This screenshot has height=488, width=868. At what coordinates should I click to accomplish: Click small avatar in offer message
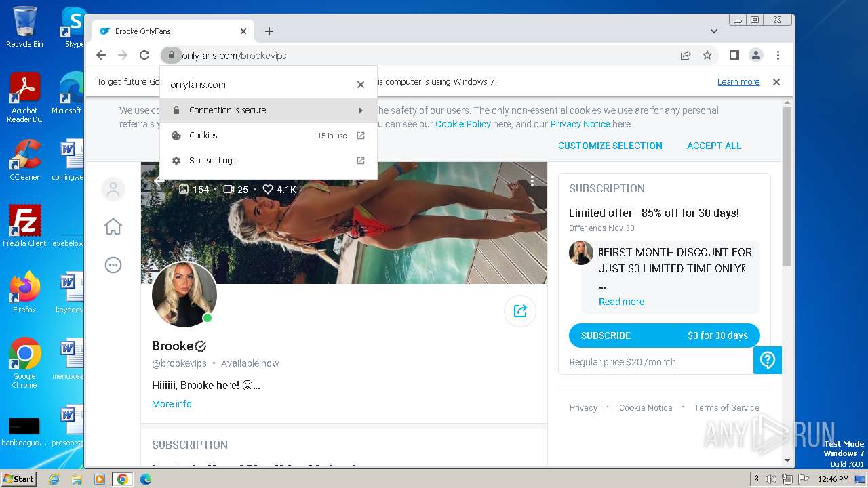581,253
